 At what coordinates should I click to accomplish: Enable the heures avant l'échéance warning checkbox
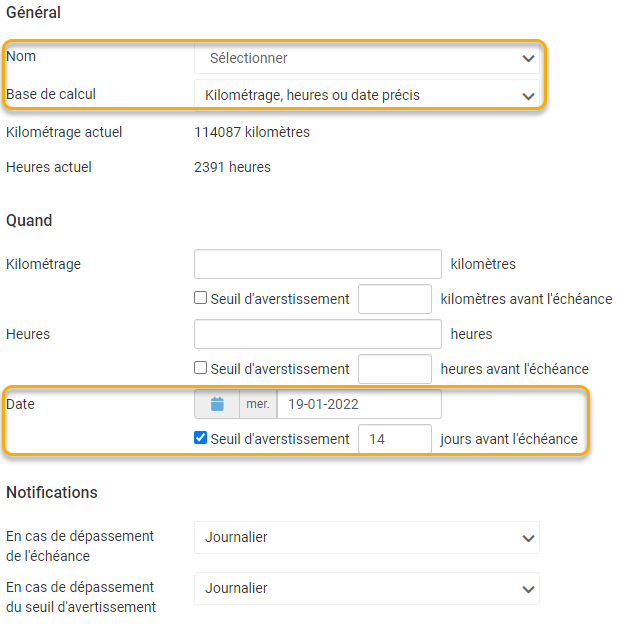coord(201,368)
